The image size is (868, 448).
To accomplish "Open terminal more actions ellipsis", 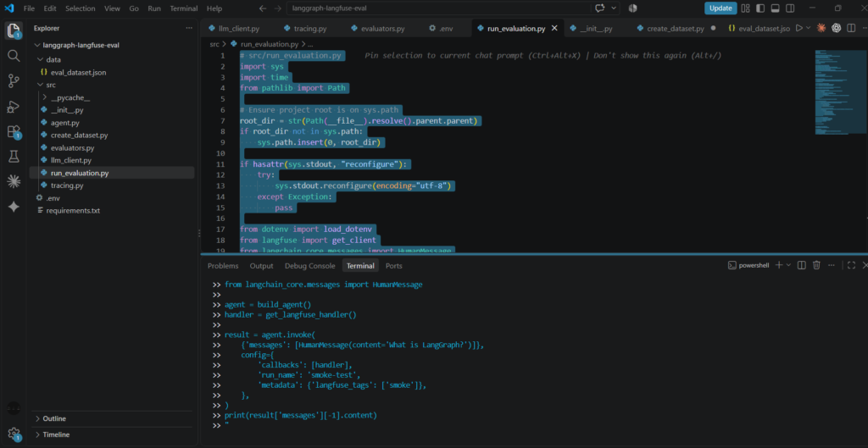I will [x=832, y=265].
